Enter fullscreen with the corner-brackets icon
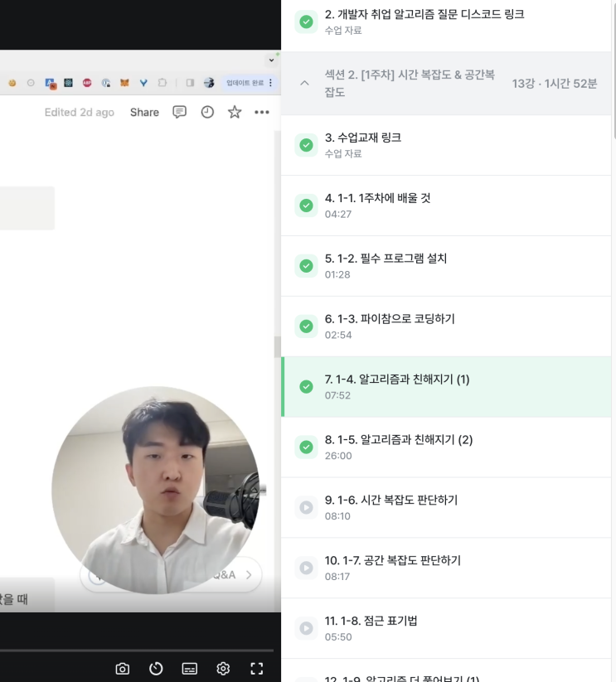616x682 pixels. click(257, 669)
